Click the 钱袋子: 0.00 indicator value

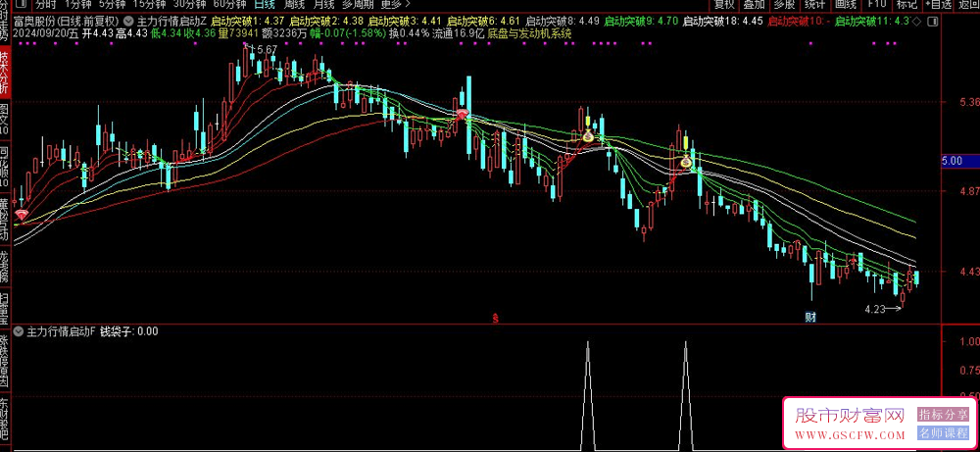pos(129,331)
